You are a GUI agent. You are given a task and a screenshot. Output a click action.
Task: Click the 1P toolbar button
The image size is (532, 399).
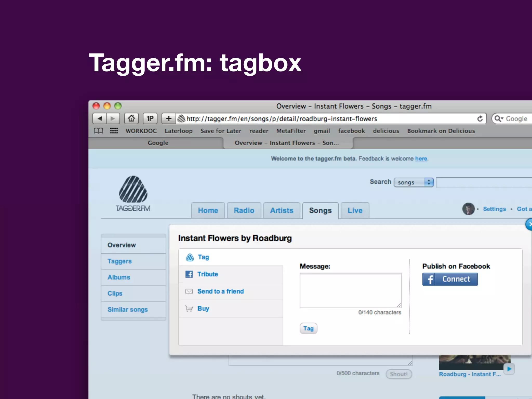[x=150, y=119]
